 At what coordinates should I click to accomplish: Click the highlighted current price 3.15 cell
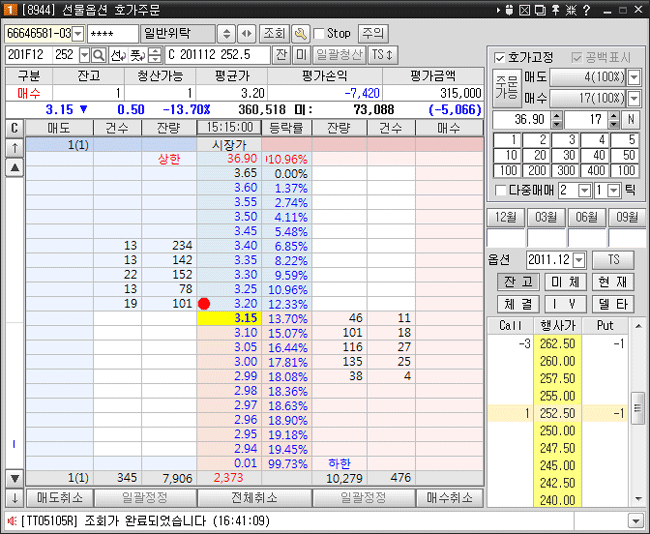[229, 318]
